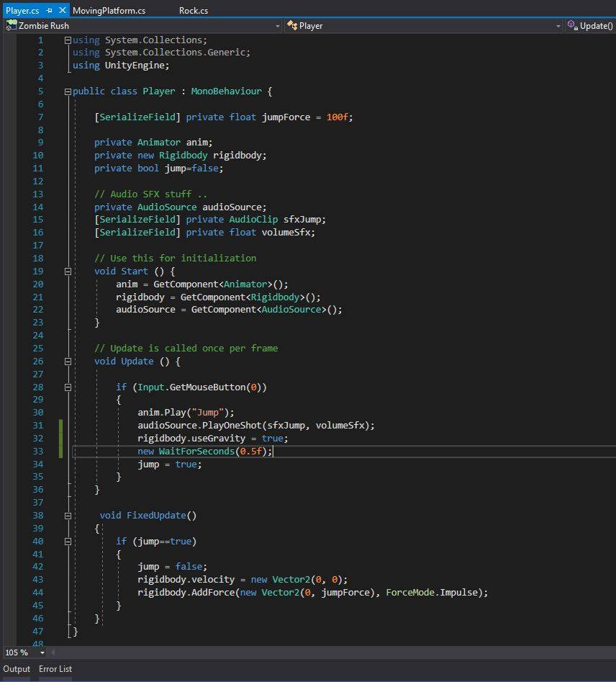Click line number 33 in the gutter
Image resolution: width=616 pixels, height=682 pixels.
(x=38, y=451)
